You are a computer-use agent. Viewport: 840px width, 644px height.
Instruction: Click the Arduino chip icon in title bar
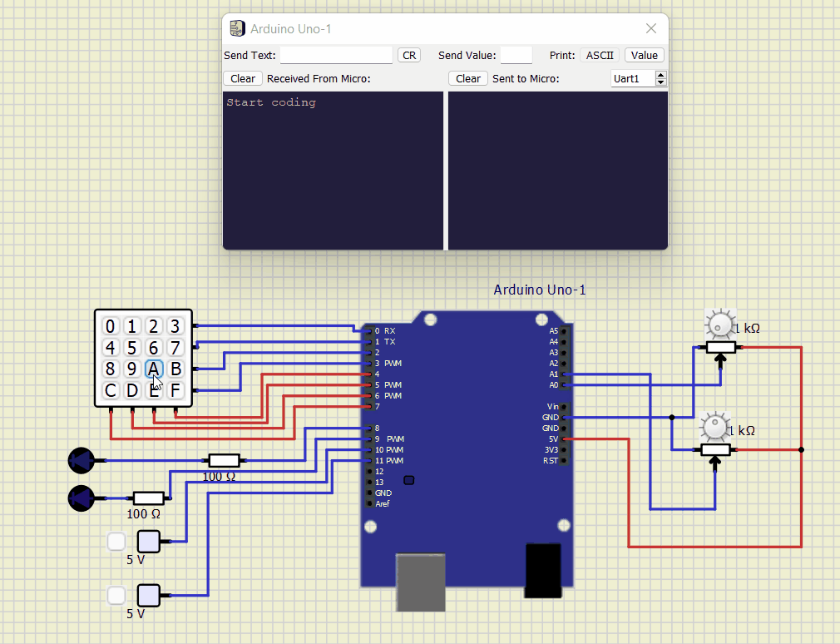click(237, 28)
